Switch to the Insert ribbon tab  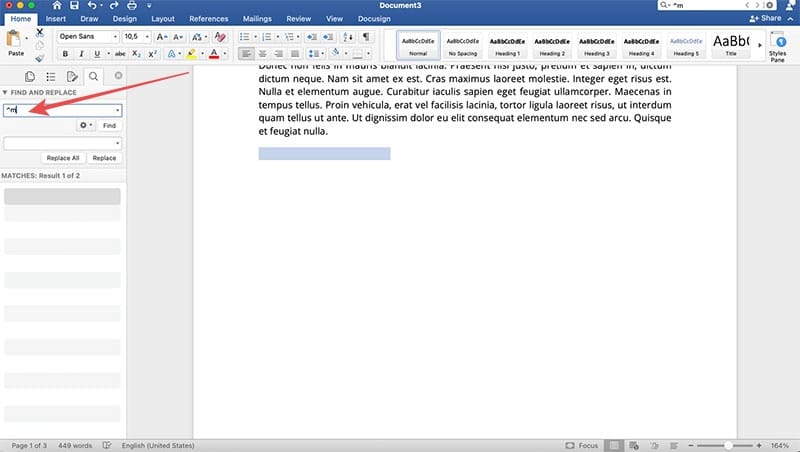tap(56, 18)
